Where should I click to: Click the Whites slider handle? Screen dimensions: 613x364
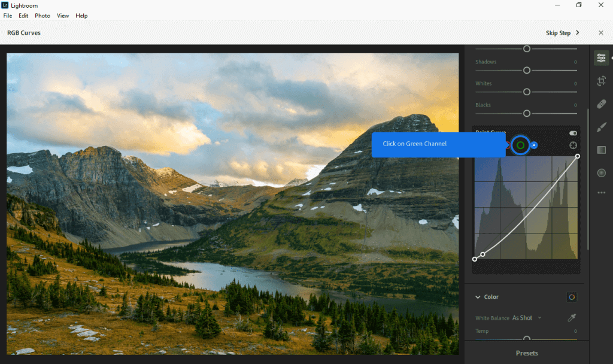coord(527,92)
